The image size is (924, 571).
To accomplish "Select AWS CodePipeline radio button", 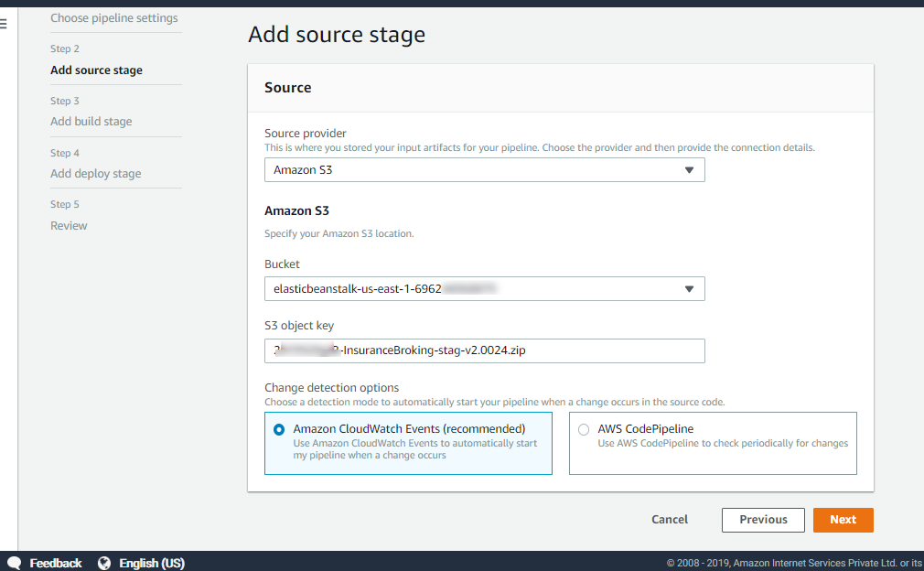I will (x=584, y=429).
